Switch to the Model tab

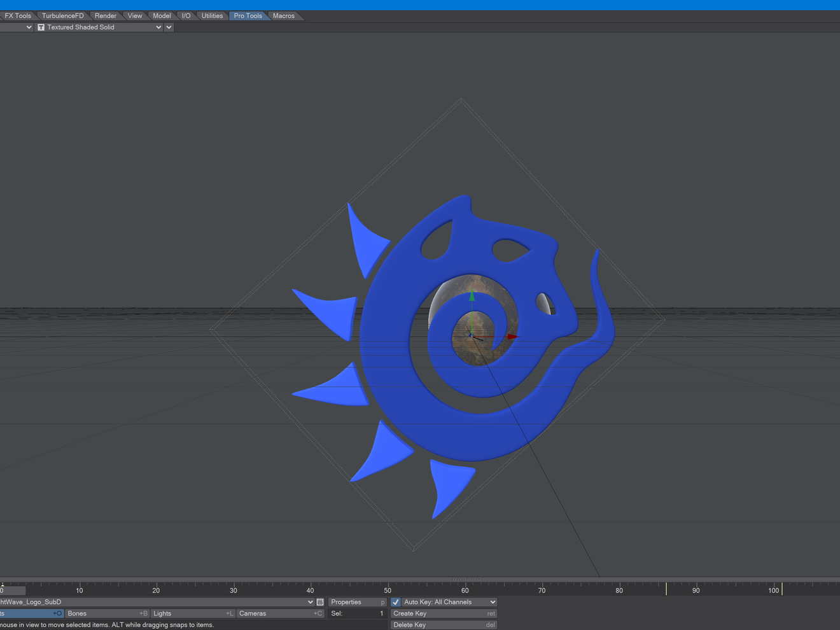[162, 16]
